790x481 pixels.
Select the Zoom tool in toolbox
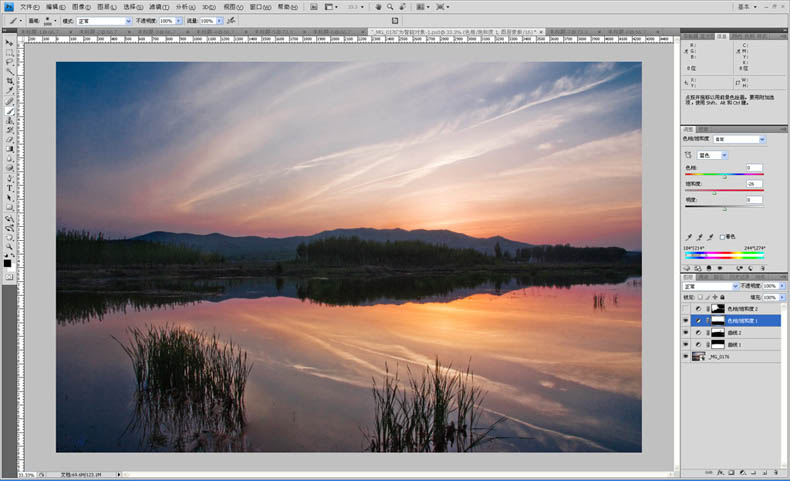[x=9, y=247]
